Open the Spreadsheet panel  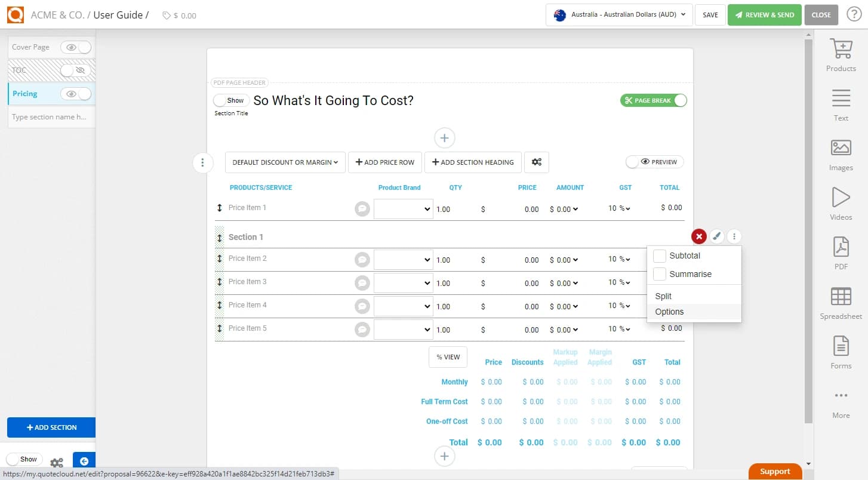(x=841, y=303)
